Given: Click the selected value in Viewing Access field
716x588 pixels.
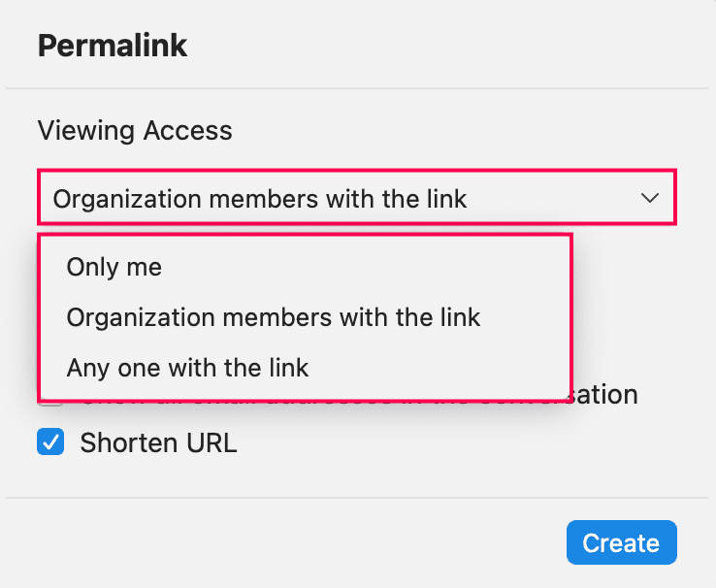Looking at the screenshot, I should coord(260,200).
